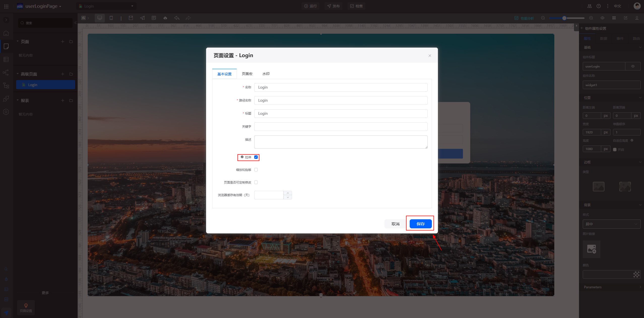644x318 pixels.
Task: Uncheck the 拉伸 checkbox
Action: [x=256, y=157]
